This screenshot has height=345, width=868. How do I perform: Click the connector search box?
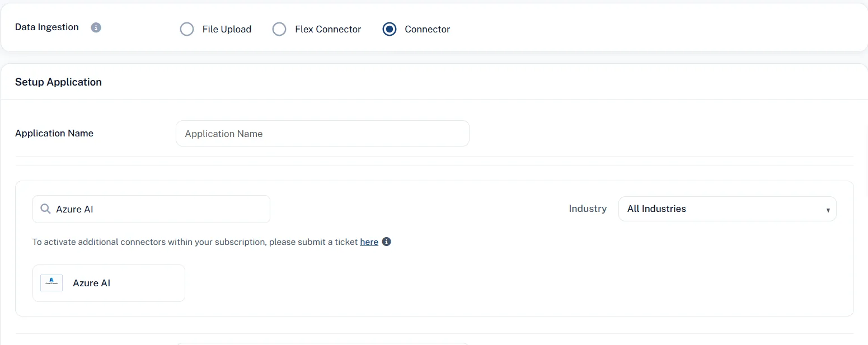[x=151, y=209]
